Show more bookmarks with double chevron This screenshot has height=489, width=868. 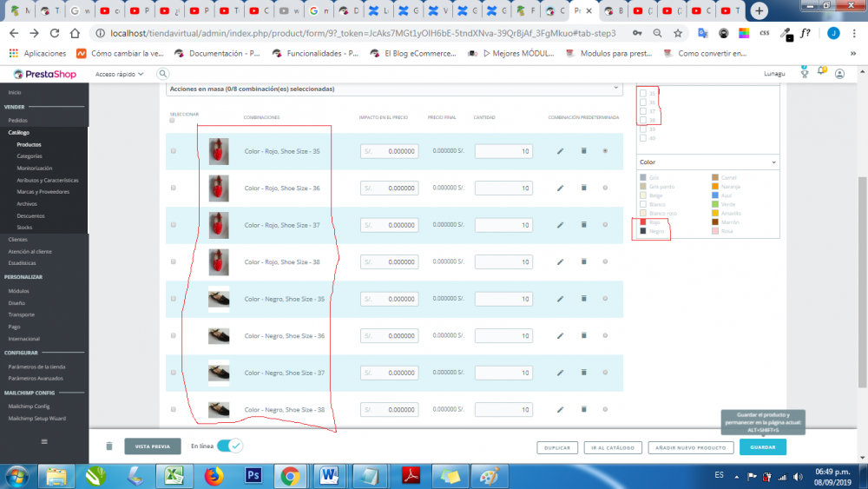point(853,54)
